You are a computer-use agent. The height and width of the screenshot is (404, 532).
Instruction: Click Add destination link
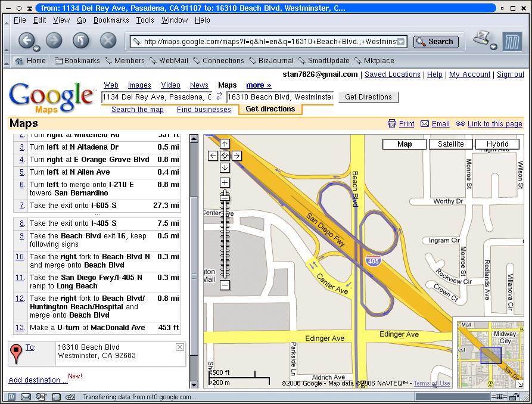pyautogui.click(x=38, y=380)
